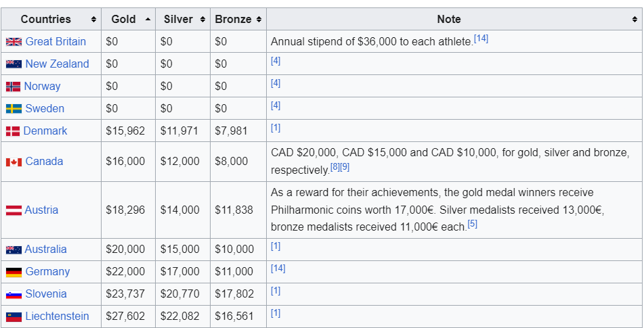Open the Denmark country link

click(45, 131)
